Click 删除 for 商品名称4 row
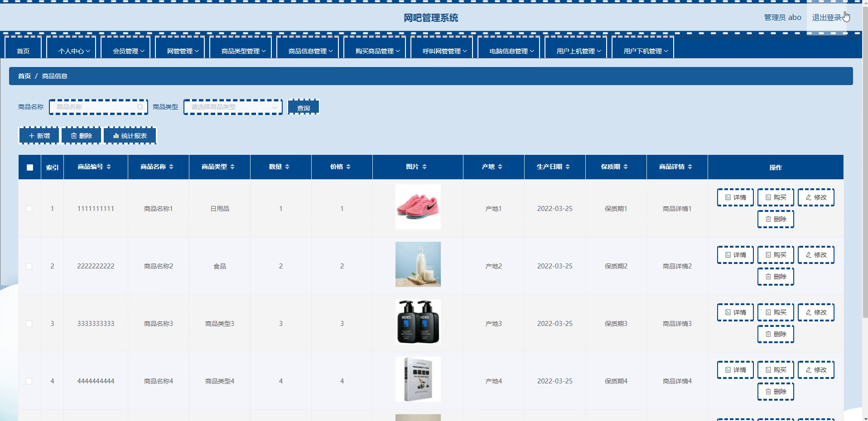 776,392
